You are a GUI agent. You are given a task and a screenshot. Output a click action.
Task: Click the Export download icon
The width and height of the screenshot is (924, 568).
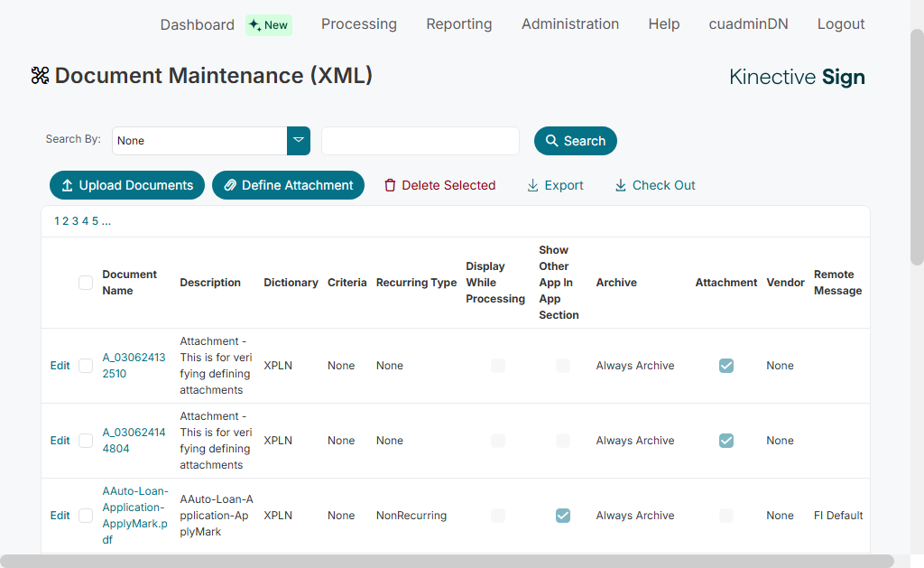(x=532, y=185)
